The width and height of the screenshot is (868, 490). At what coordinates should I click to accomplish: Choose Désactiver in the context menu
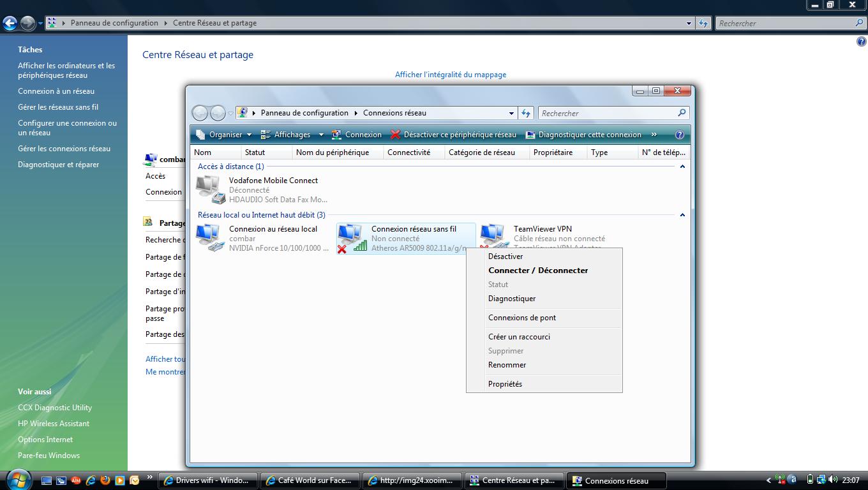coord(505,256)
